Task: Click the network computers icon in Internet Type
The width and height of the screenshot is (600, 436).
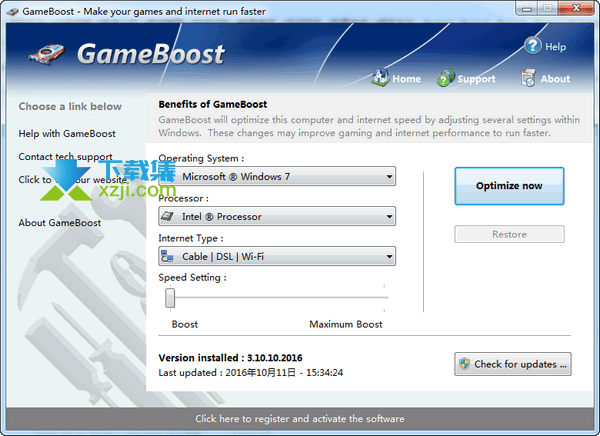Action: (167, 256)
